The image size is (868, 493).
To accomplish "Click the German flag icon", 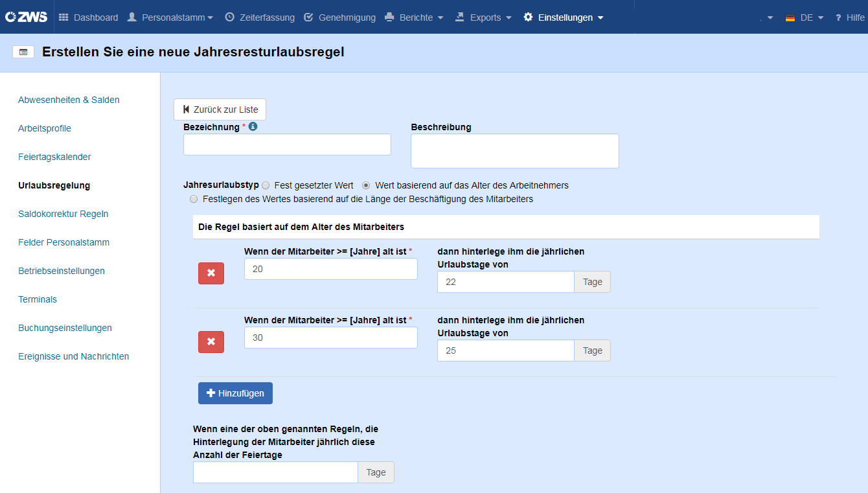I will point(790,17).
